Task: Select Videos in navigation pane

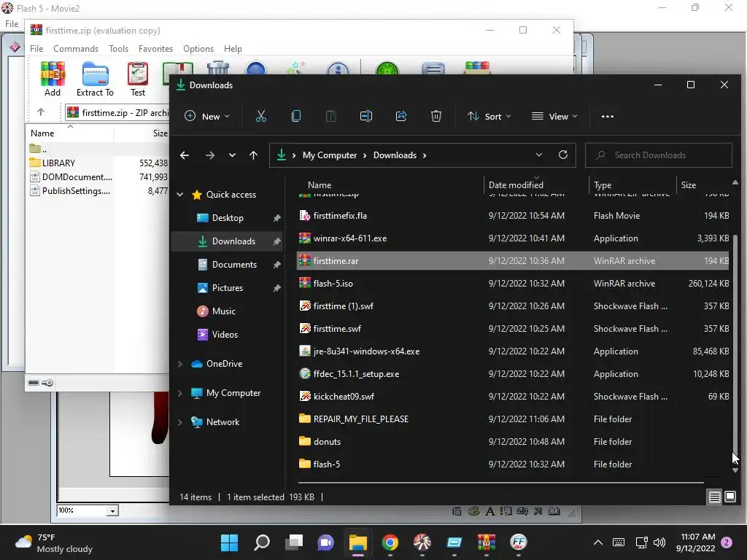Action: (x=225, y=334)
